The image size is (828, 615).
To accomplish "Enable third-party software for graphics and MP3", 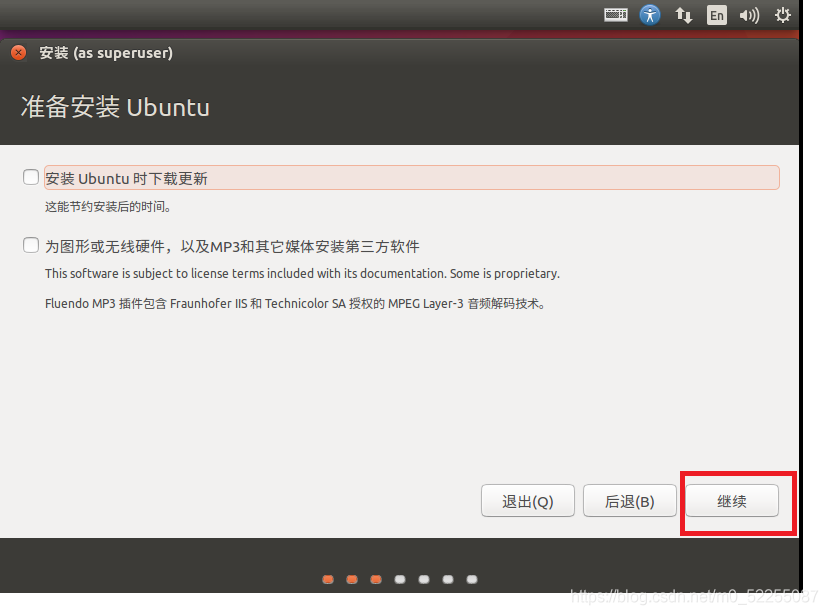I will [x=31, y=245].
